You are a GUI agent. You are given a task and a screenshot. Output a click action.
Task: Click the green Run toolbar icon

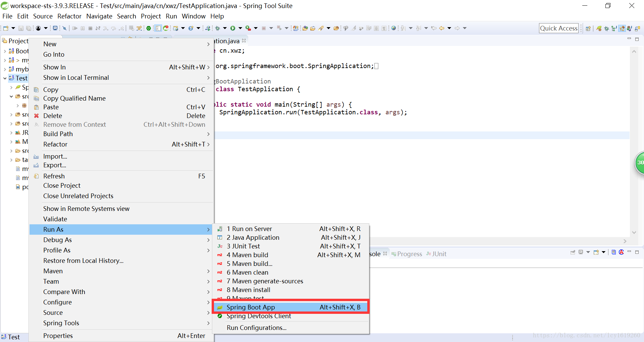pyautogui.click(x=232, y=28)
